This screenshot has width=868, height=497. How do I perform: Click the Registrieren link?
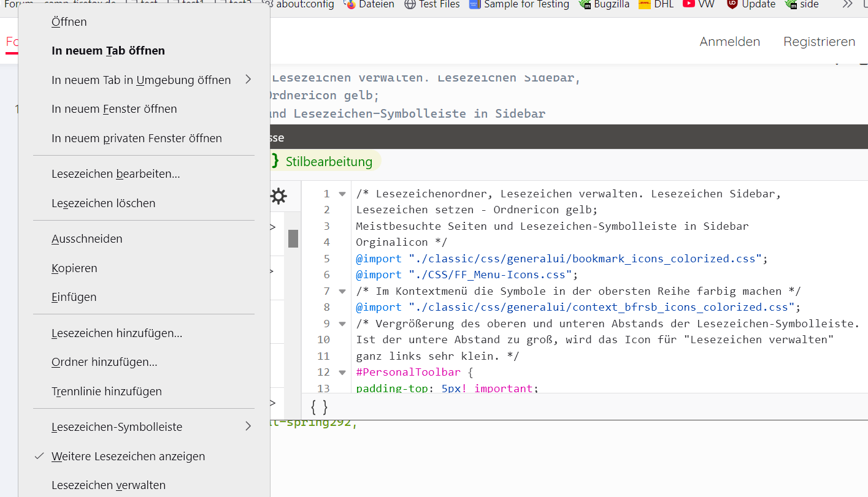tap(819, 42)
